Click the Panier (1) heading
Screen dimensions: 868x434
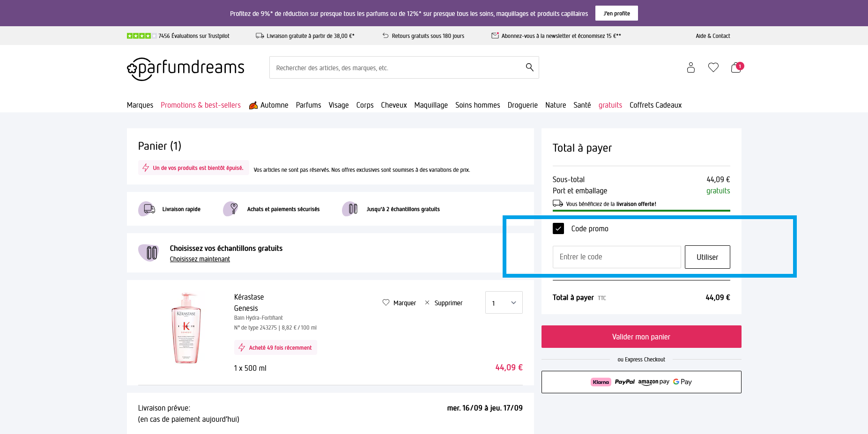pyautogui.click(x=160, y=146)
